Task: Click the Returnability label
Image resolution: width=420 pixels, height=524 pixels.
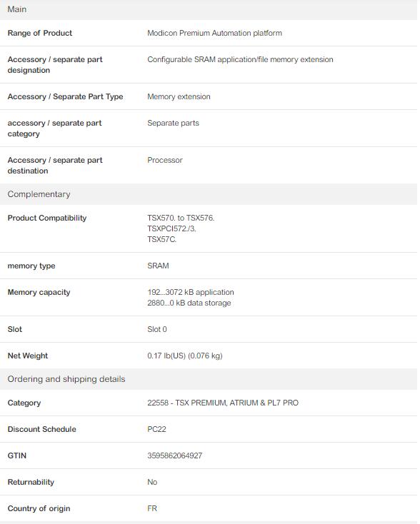Action: point(31,482)
